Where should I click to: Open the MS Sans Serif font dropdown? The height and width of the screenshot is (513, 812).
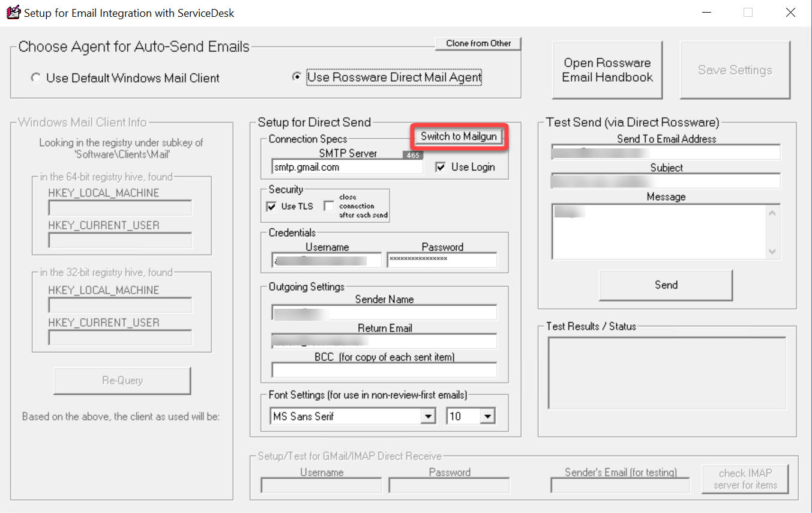click(x=428, y=416)
